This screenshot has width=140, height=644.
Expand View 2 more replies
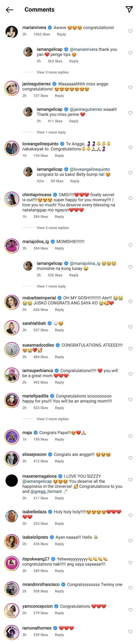(52, 419)
